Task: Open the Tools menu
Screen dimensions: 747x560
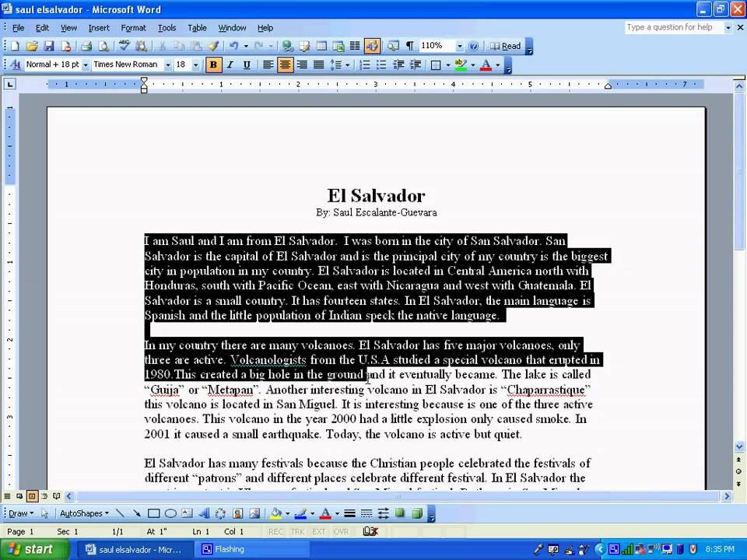Action: [167, 28]
